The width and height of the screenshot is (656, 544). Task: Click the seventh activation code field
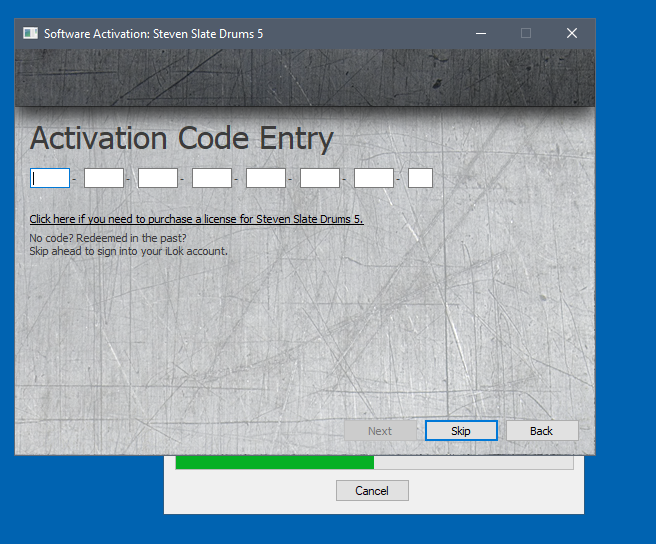(374, 178)
